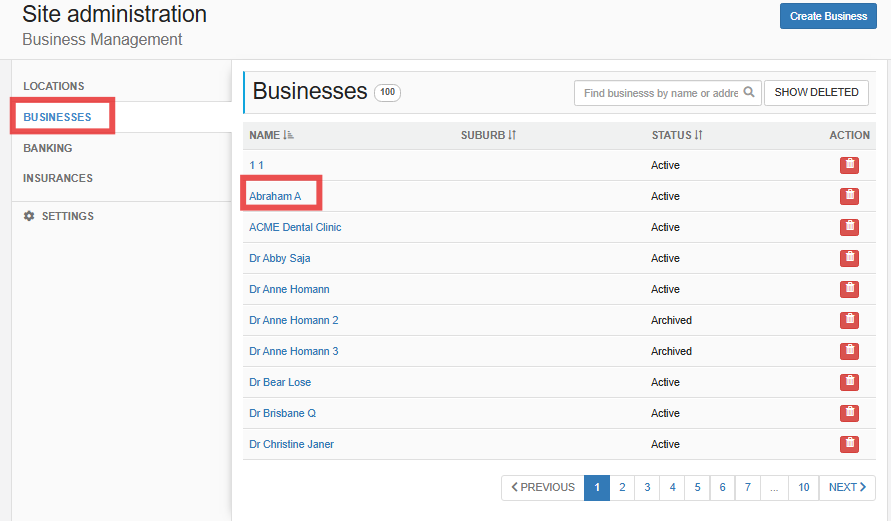Select Businesses in the sidebar

[x=57, y=117]
